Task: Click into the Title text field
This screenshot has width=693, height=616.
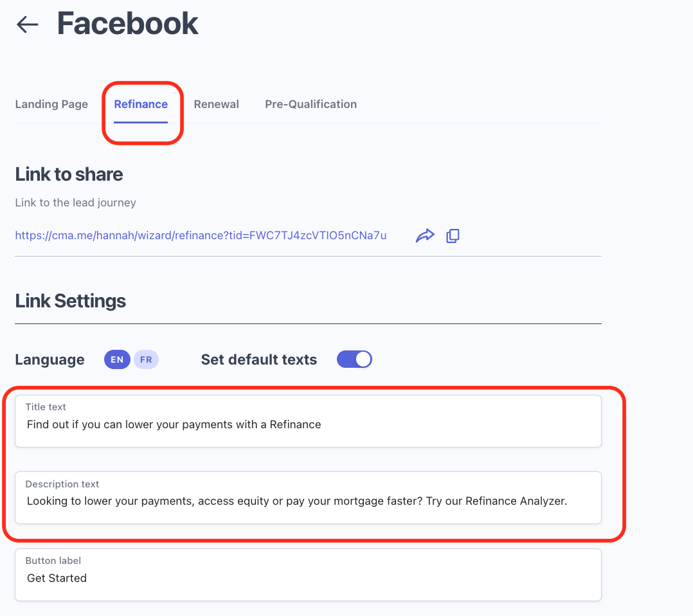Action: [x=308, y=424]
